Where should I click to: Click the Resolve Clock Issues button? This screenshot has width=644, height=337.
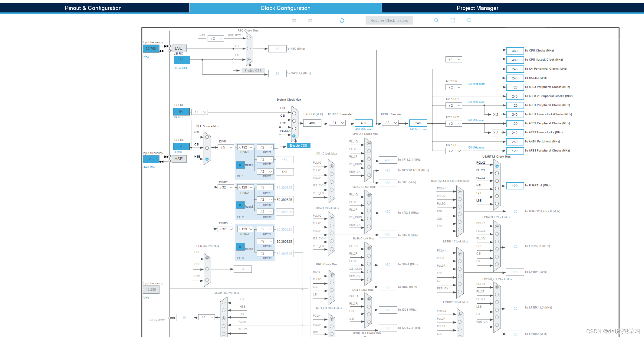[389, 20]
